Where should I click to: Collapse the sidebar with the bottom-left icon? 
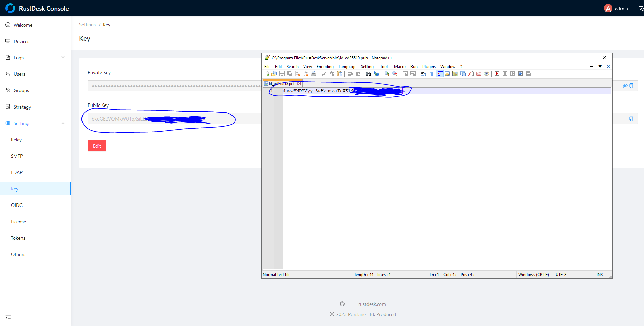[x=8, y=318]
